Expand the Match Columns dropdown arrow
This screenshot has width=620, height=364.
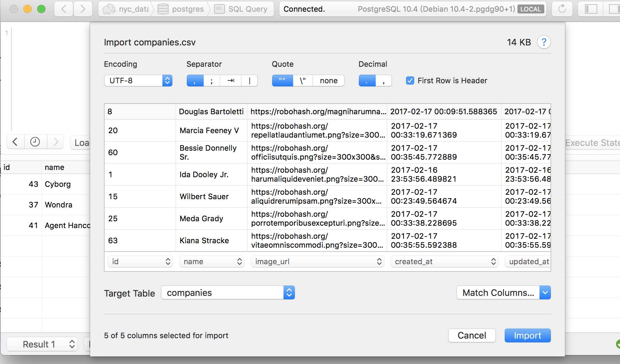545,293
